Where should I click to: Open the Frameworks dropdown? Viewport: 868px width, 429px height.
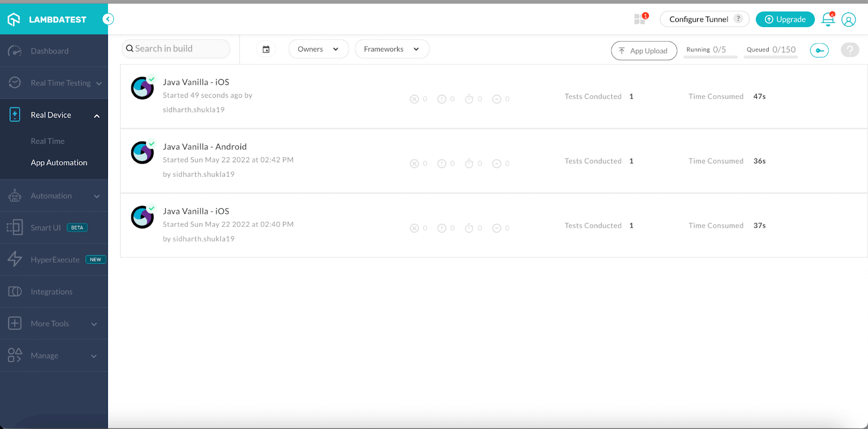392,49
